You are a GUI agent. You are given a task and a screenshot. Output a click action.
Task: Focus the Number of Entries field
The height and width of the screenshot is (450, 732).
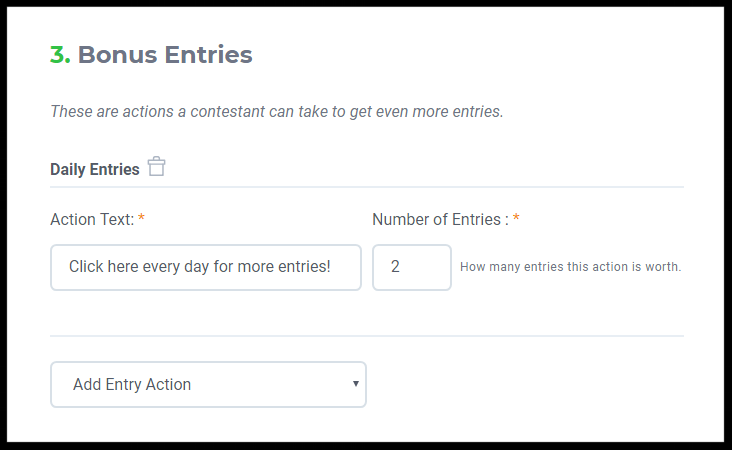412,267
